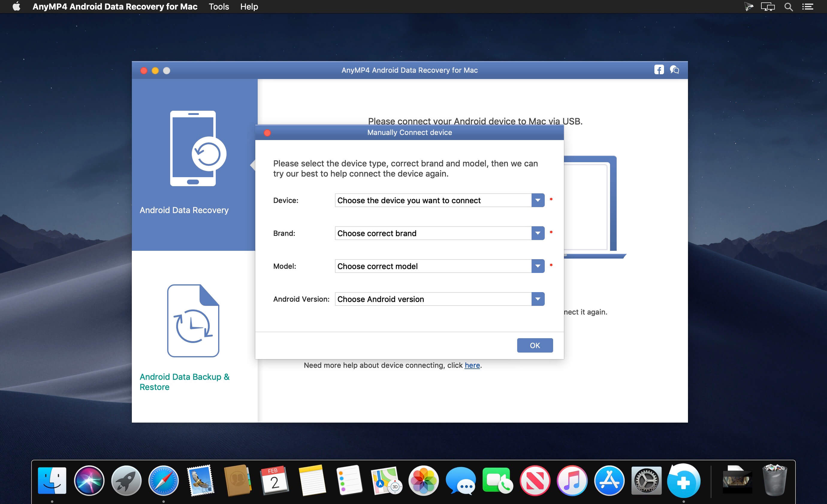The height and width of the screenshot is (504, 827).
Task: Open Safari from the Dock
Action: click(164, 481)
